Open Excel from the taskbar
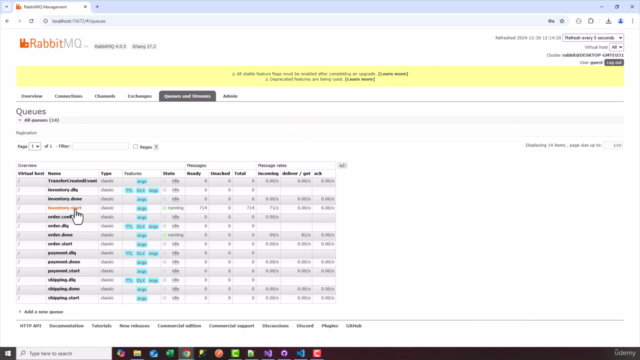The width and height of the screenshot is (640, 360). [170, 353]
